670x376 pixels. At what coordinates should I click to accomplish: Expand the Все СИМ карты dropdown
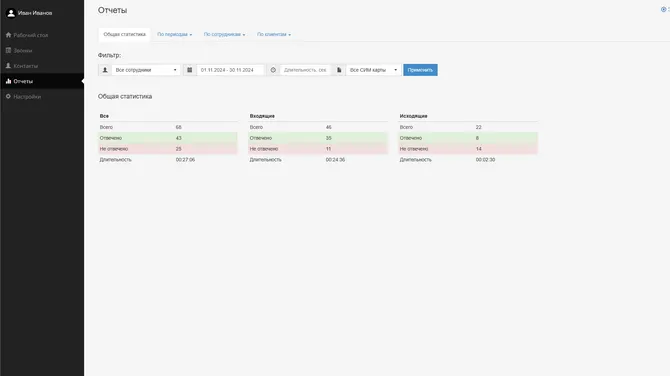(373, 70)
